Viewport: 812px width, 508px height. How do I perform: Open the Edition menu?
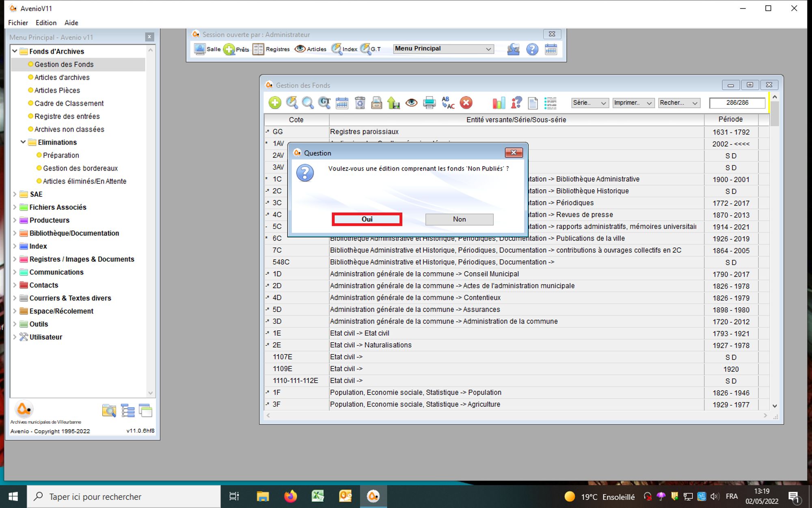(46, 23)
